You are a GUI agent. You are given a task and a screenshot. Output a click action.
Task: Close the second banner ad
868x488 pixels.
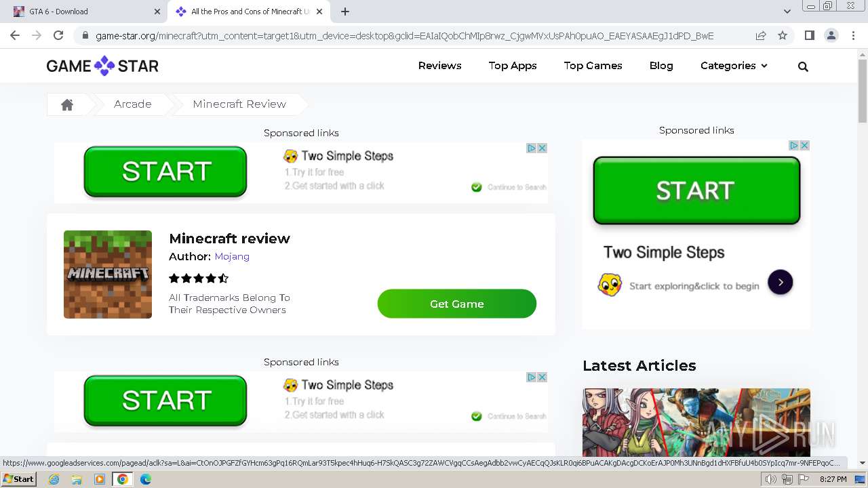click(542, 377)
